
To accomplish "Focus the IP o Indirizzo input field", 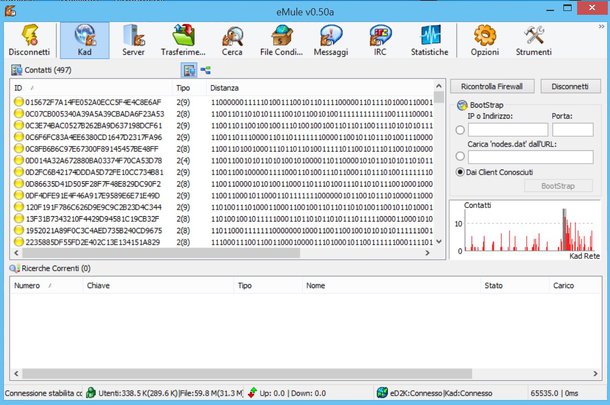I will pyautogui.click(x=508, y=130).
